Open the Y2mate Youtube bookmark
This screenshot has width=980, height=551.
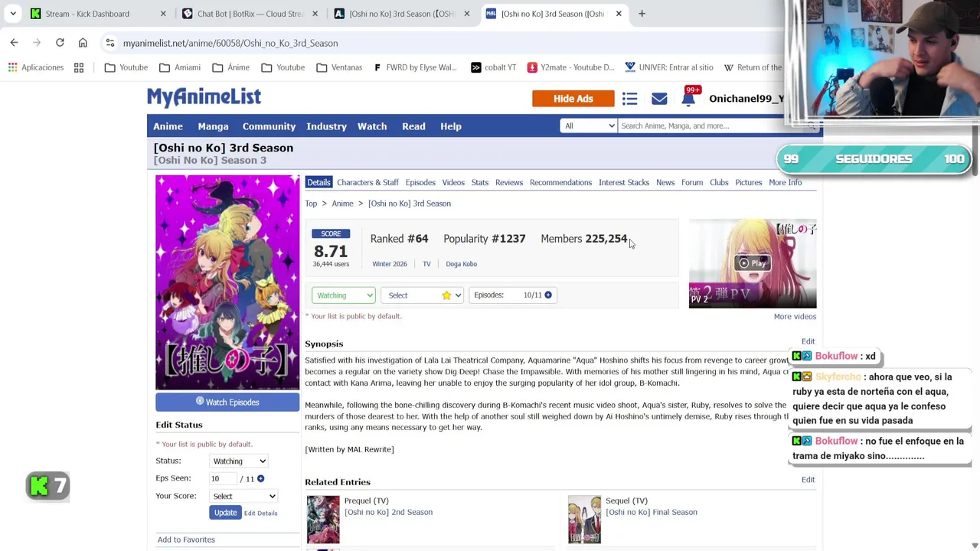tap(570, 67)
